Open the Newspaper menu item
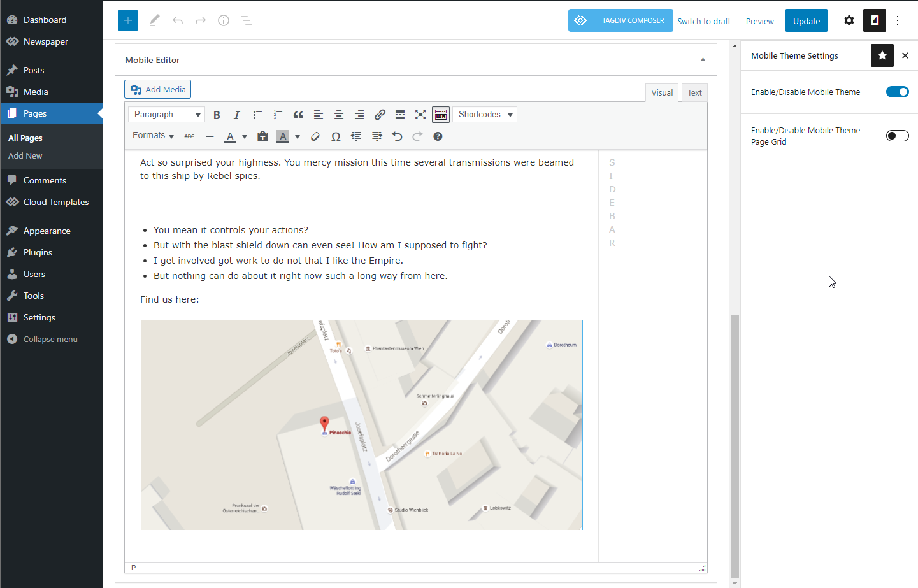 51,41
